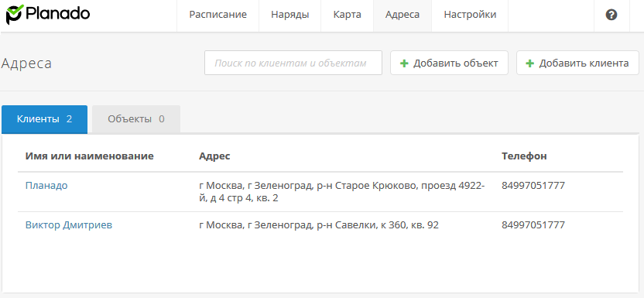Select the Адреса navigation item
This screenshot has width=644, height=298.
(402, 15)
